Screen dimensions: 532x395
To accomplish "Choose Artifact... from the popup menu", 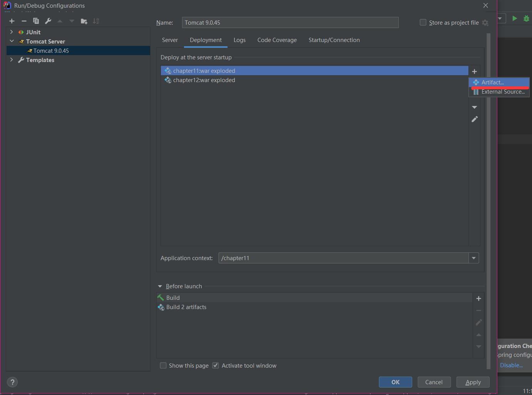I will coord(499,82).
